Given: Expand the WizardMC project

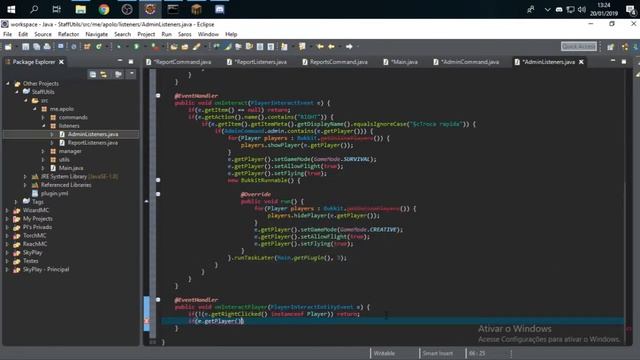Looking at the screenshot, I should (7, 211).
